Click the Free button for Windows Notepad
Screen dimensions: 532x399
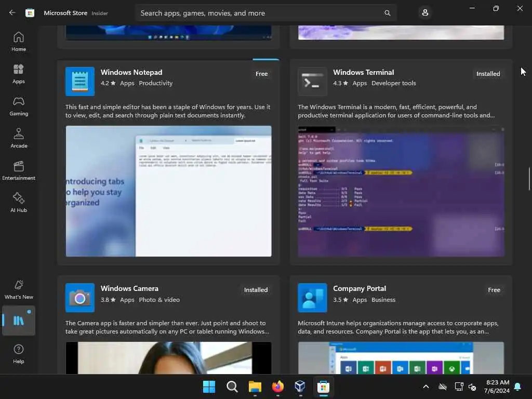tap(262, 74)
